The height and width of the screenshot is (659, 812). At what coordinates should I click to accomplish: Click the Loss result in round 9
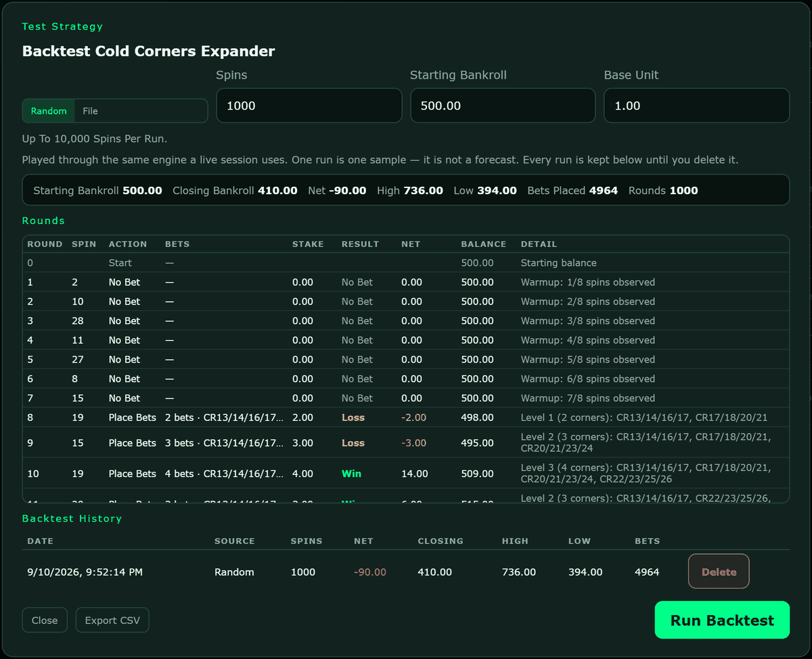point(353,443)
